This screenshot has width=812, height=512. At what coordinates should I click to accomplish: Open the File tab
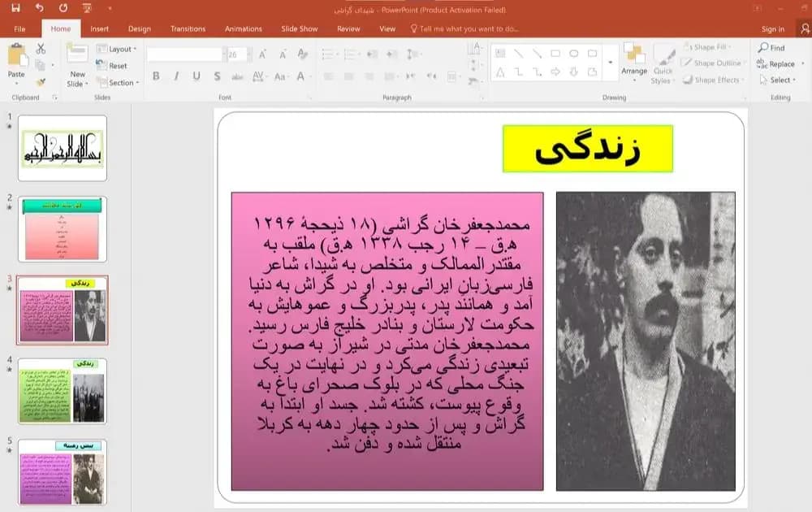[19, 29]
